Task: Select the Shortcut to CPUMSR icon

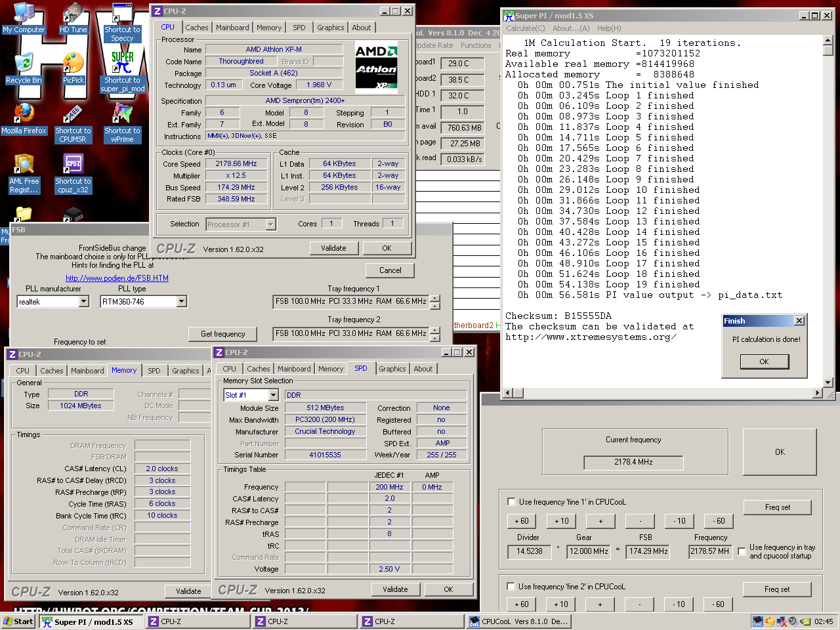Action: tap(73, 123)
